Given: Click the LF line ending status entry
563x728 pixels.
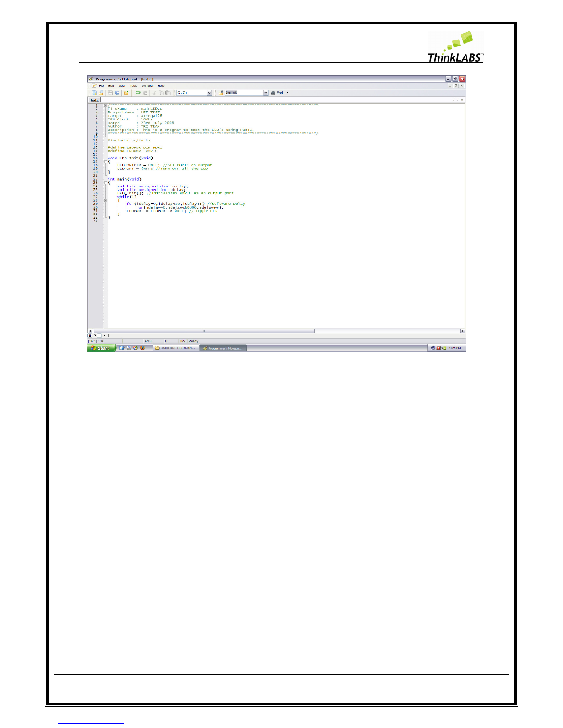Looking at the screenshot, I should click(167, 341).
